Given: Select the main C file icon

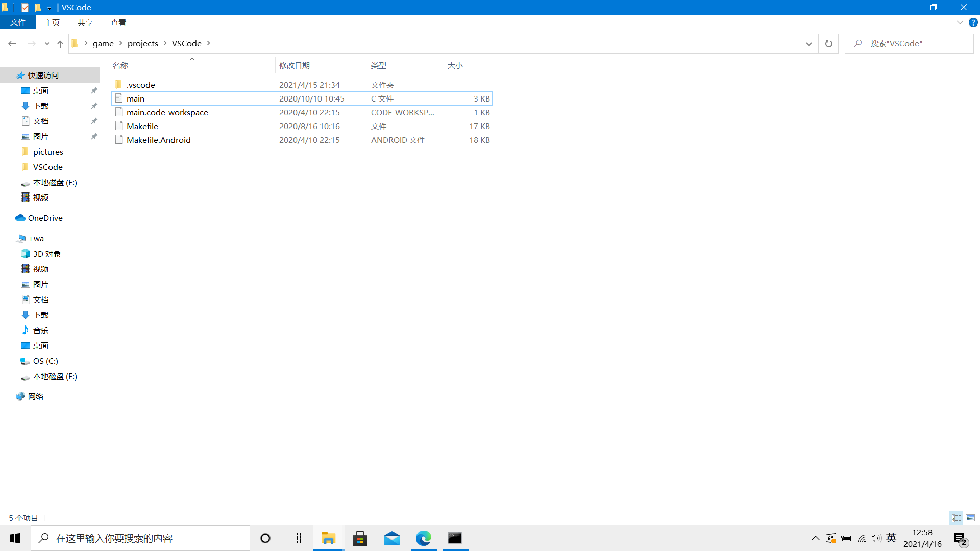Looking at the screenshot, I should (119, 98).
